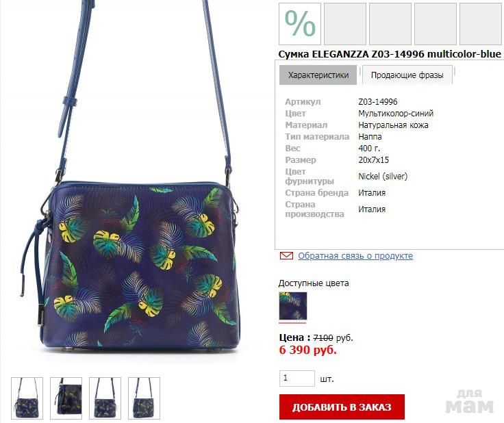The width and height of the screenshot is (504, 423).
Task: Click the envelope icon beside product feedback
Action: pyautogui.click(x=286, y=256)
